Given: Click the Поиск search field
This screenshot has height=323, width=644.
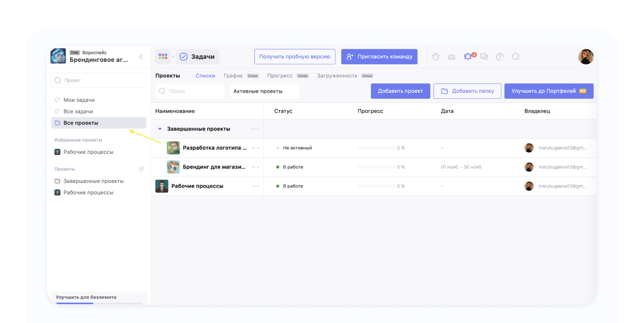Looking at the screenshot, I should [x=190, y=91].
